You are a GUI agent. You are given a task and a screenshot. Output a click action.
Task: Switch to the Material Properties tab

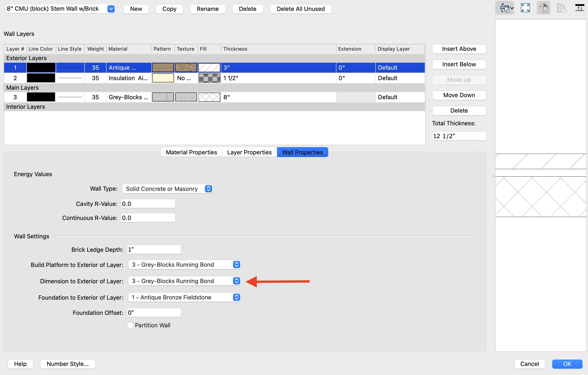191,152
